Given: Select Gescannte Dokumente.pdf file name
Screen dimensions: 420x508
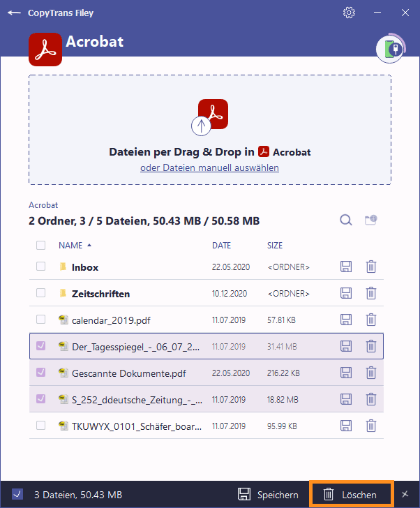Looking at the screenshot, I should [129, 373].
